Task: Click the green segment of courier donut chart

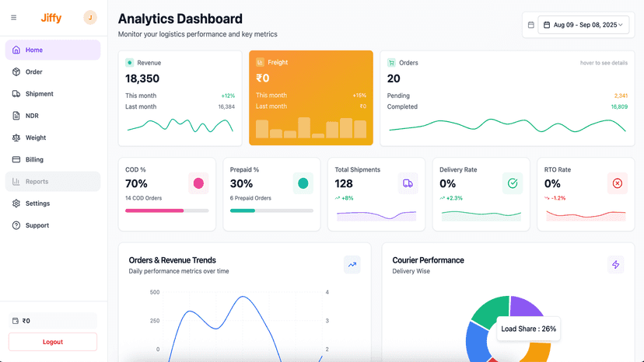Action: (x=493, y=310)
